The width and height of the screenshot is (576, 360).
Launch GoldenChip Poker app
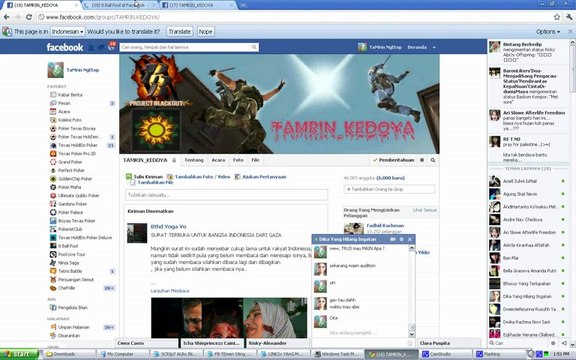tap(75, 179)
